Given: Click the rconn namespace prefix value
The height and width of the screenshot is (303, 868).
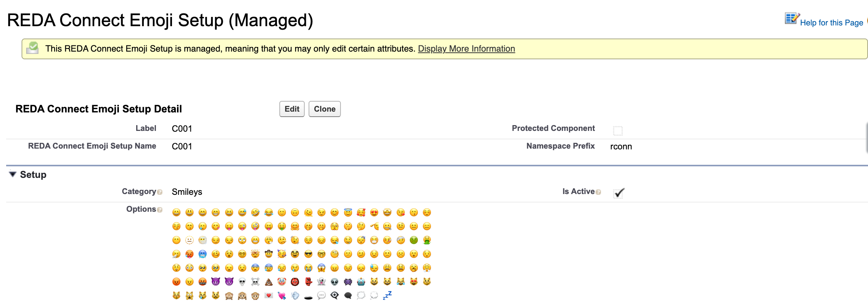Looking at the screenshot, I should (x=621, y=146).
